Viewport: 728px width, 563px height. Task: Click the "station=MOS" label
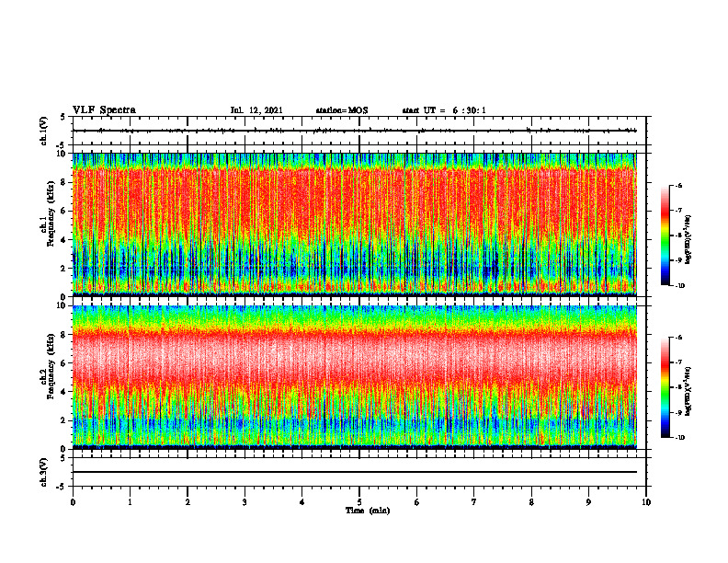342,110
